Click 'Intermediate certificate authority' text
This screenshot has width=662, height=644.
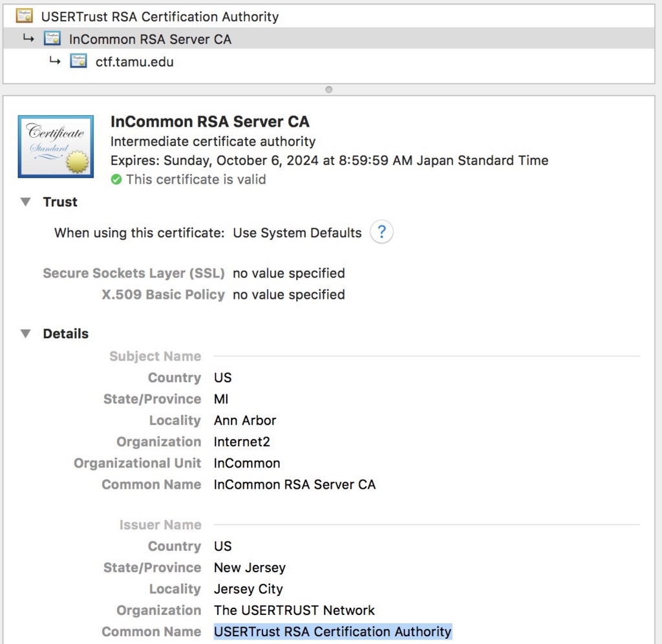pyautogui.click(x=213, y=141)
